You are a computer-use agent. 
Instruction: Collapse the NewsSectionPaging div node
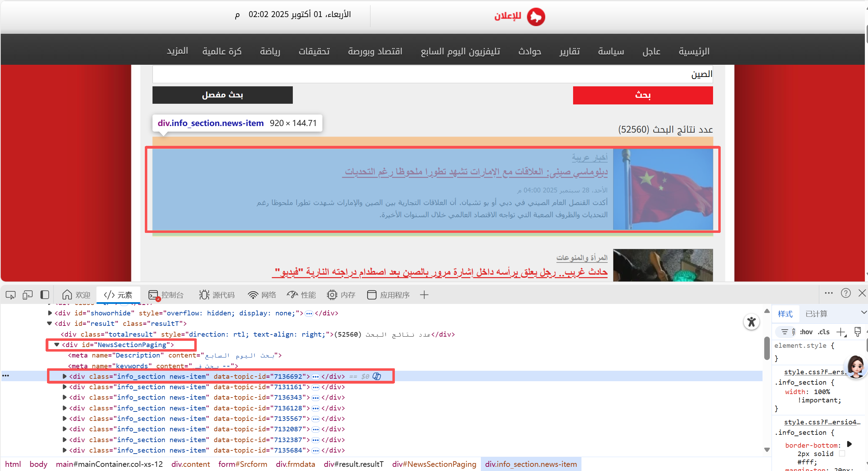56,345
